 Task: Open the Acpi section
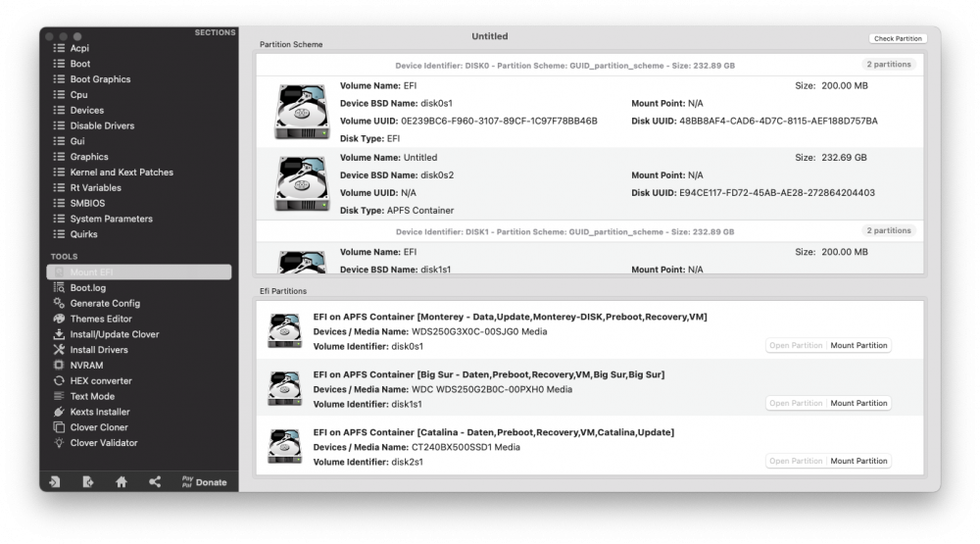click(x=79, y=48)
